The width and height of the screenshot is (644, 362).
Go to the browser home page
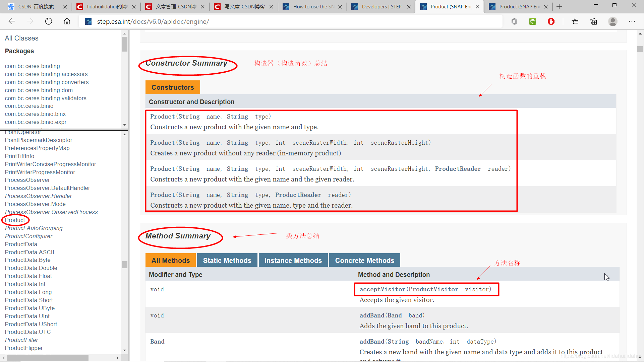(67, 21)
